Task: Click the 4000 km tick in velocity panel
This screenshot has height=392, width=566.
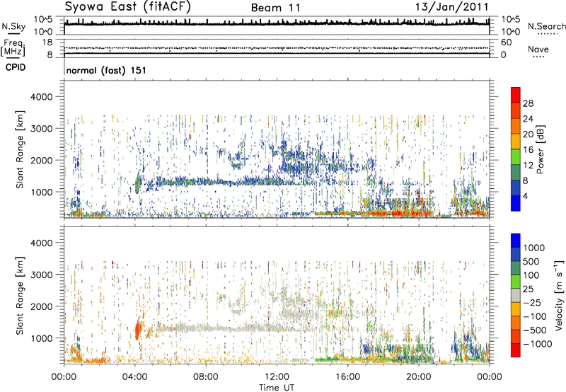Action: [41, 243]
